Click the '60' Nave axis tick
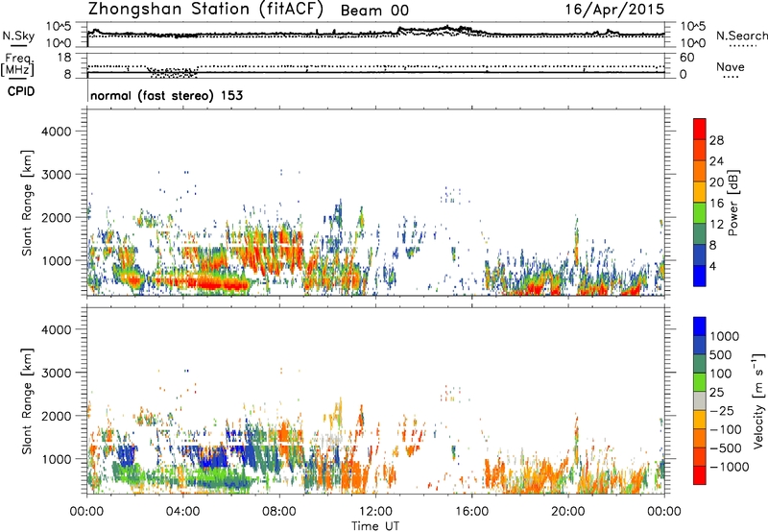The width and height of the screenshot is (768, 532). [x=687, y=58]
